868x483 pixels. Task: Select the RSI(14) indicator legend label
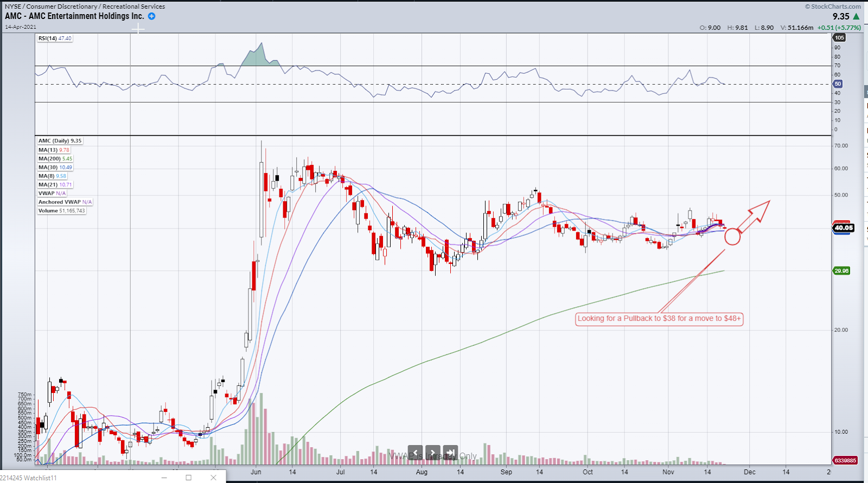tap(55, 39)
